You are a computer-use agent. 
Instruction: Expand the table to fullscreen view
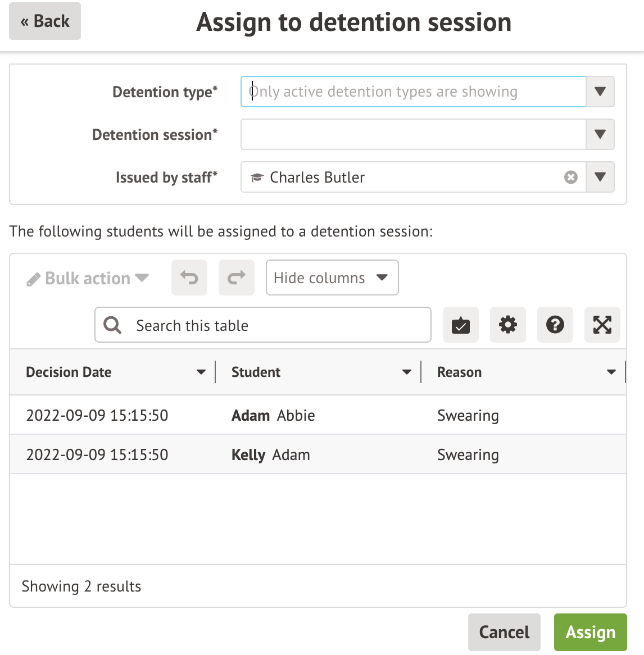[x=602, y=325]
